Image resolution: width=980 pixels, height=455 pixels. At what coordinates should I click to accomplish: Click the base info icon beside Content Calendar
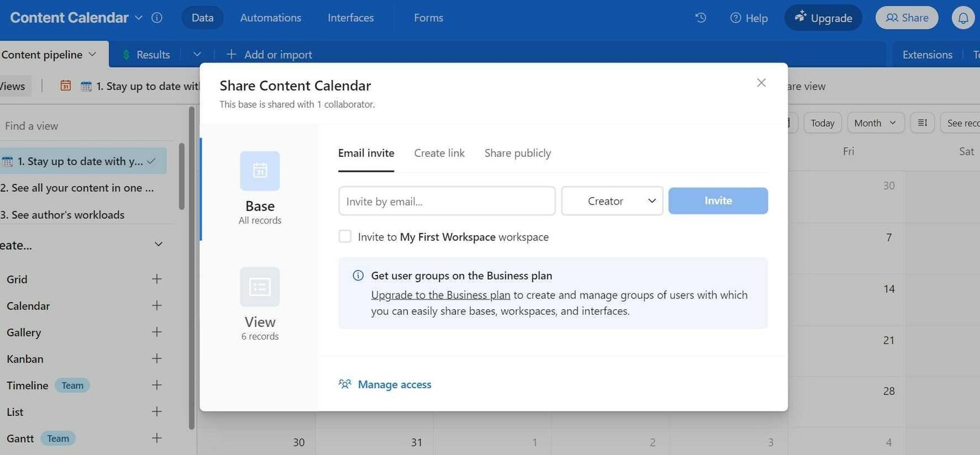[x=157, y=18]
